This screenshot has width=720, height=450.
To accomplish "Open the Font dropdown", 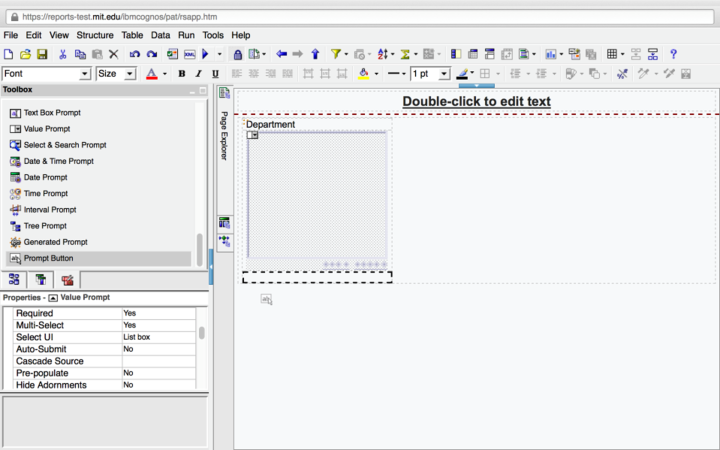I will point(84,74).
